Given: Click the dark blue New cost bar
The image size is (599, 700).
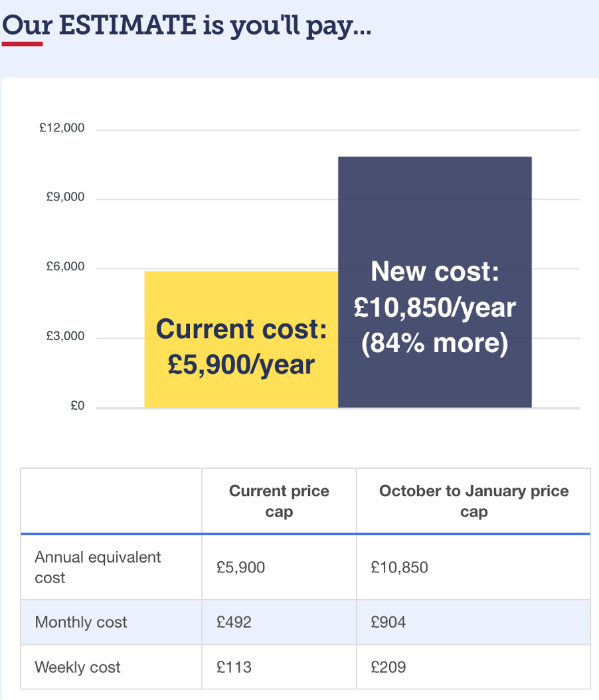Looking at the screenshot, I should point(435,282).
